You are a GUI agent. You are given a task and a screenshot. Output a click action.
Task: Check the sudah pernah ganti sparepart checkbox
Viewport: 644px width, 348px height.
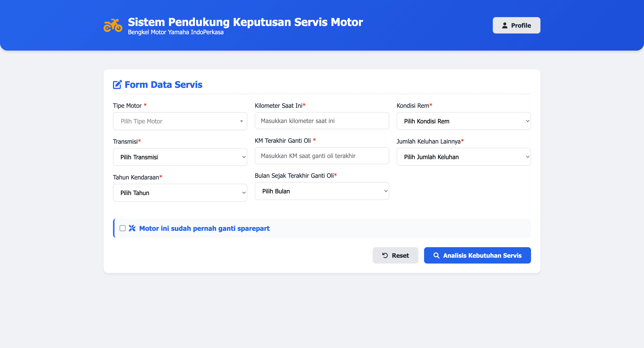pyautogui.click(x=123, y=228)
